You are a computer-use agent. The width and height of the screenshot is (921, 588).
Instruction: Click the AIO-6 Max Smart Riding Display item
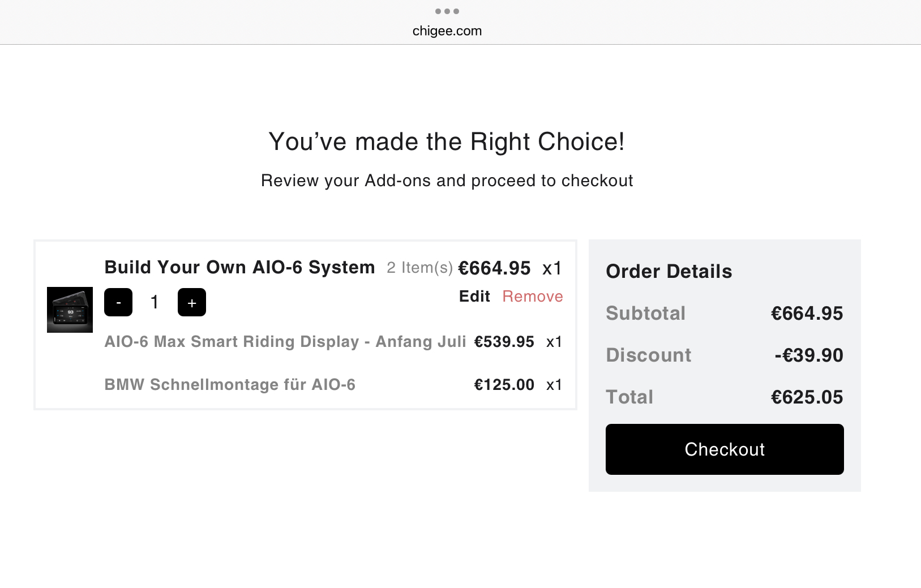pos(285,342)
